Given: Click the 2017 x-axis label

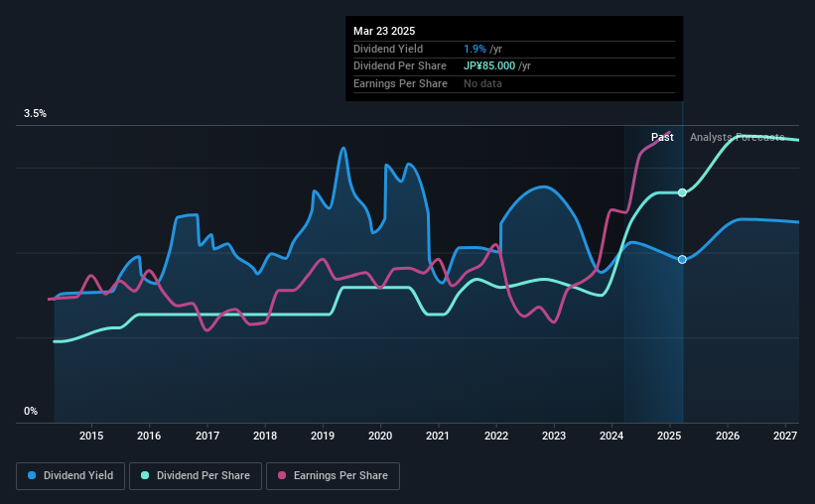Looking at the screenshot, I should pos(206,436).
